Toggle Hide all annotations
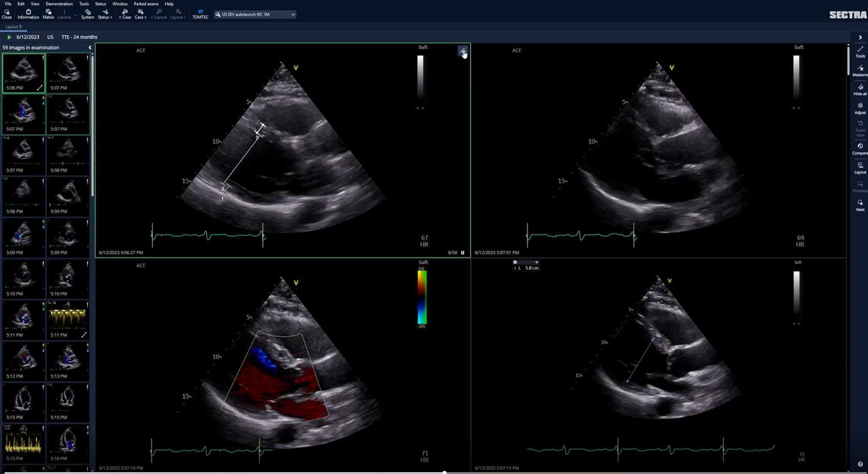This screenshot has width=868, height=474. [860, 89]
